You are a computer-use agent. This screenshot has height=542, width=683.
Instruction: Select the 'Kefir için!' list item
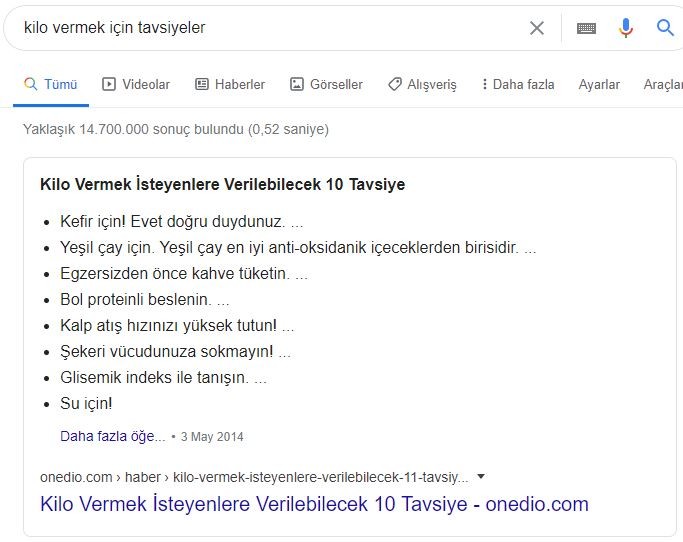[x=182, y=221]
